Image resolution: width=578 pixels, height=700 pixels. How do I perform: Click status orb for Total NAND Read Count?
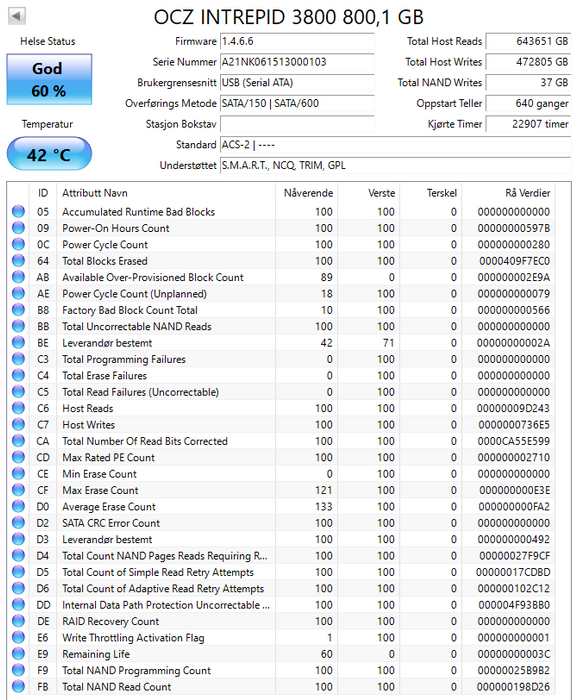(x=18, y=687)
